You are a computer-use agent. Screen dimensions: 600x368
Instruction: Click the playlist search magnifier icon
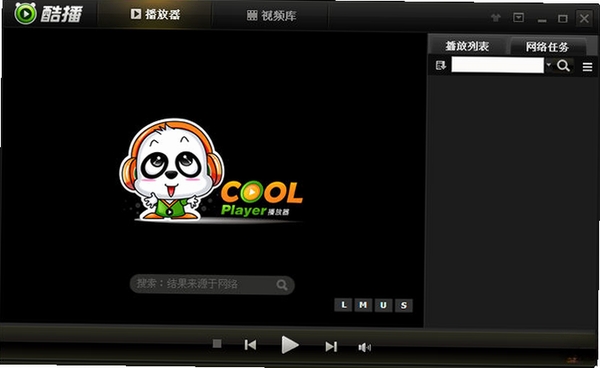point(563,66)
